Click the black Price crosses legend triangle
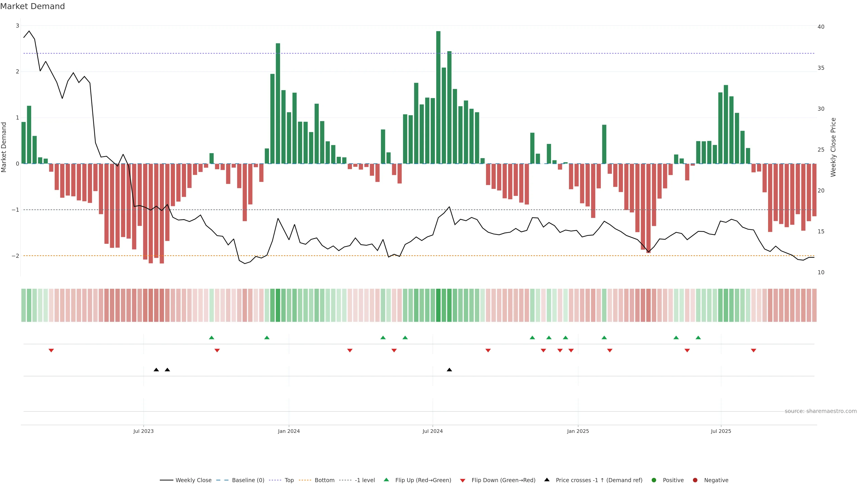Screen dimensions: 868x488 pyautogui.click(x=547, y=480)
